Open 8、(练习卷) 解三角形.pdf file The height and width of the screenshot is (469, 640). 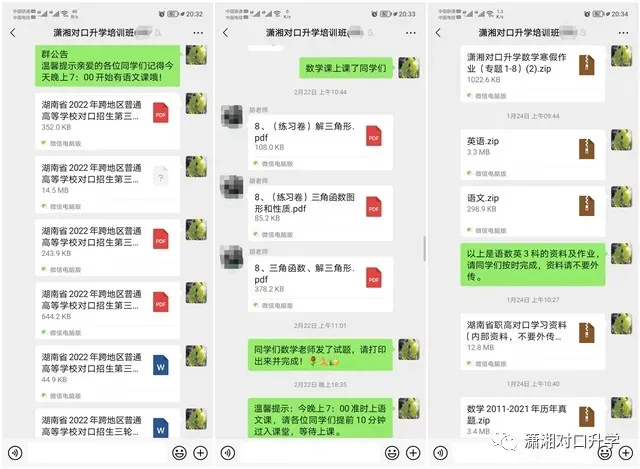(x=320, y=142)
